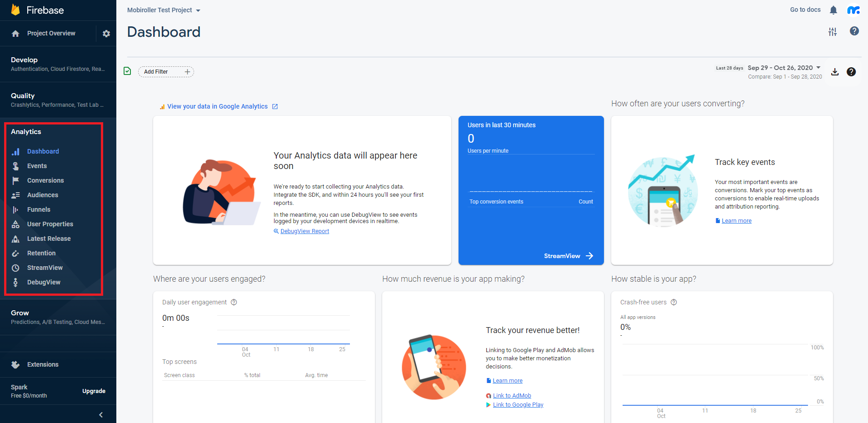
Task: Click the StreamView clock icon
Action: (x=15, y=268)
